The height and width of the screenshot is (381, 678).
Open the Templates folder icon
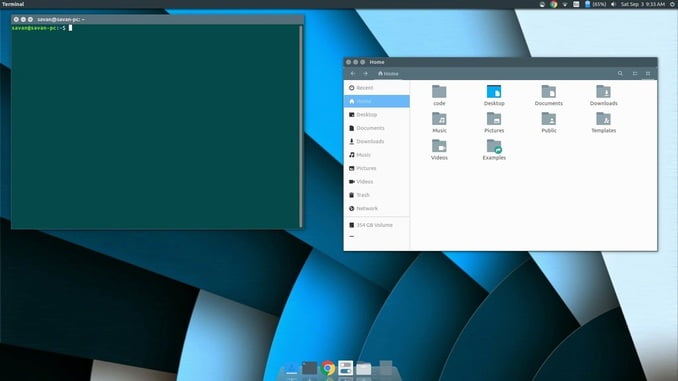coord(603,122)
